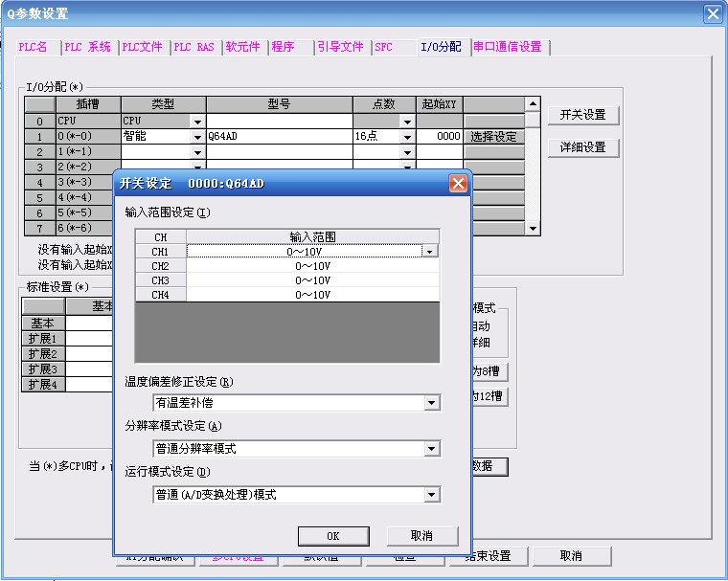The image size is (728, 581).
Task: Switch to the PLC 系统 tab
Action: [x=88, y=47]
